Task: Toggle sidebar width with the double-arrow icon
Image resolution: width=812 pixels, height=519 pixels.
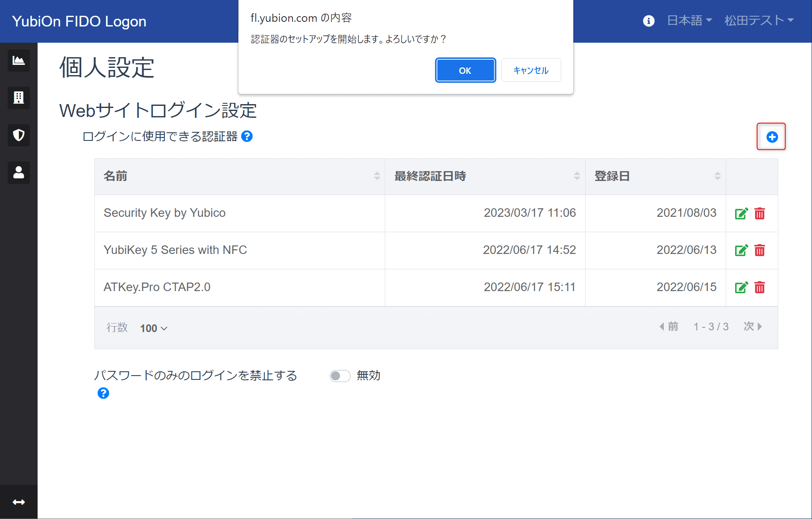Action: tap(19, 502)
